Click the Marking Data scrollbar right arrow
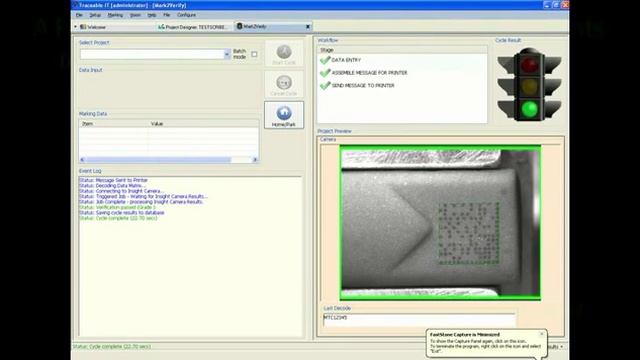Screen dimensions: 640x360 pyautogui.click(x=256, y=160)
